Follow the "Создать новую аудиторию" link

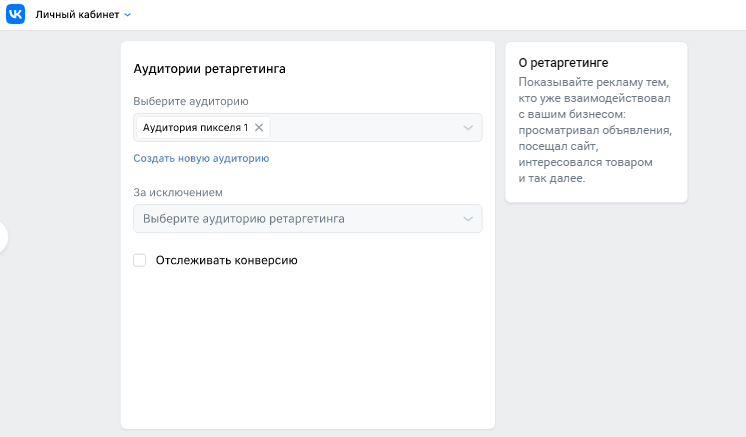pyautogui.click(x=201, y=158)
